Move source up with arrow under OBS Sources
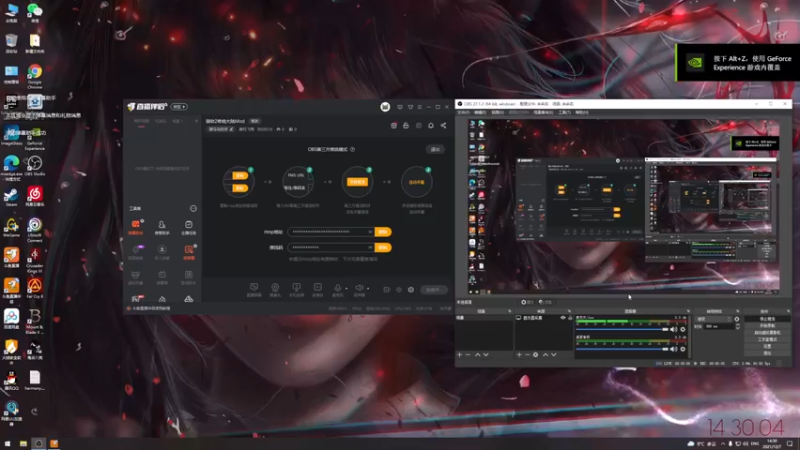This screenshot has height=450, width=800. (x=545, y=355)
